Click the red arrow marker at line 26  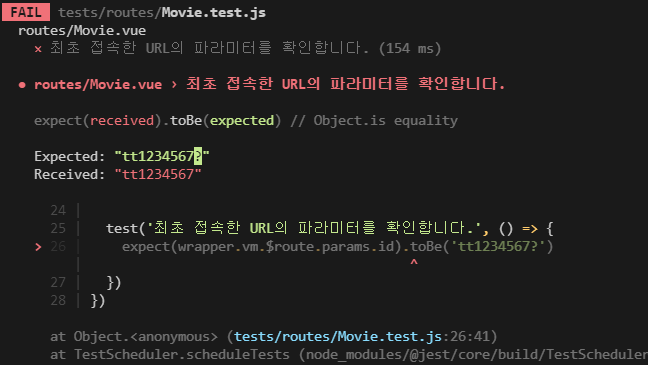(x=38, y=247)
